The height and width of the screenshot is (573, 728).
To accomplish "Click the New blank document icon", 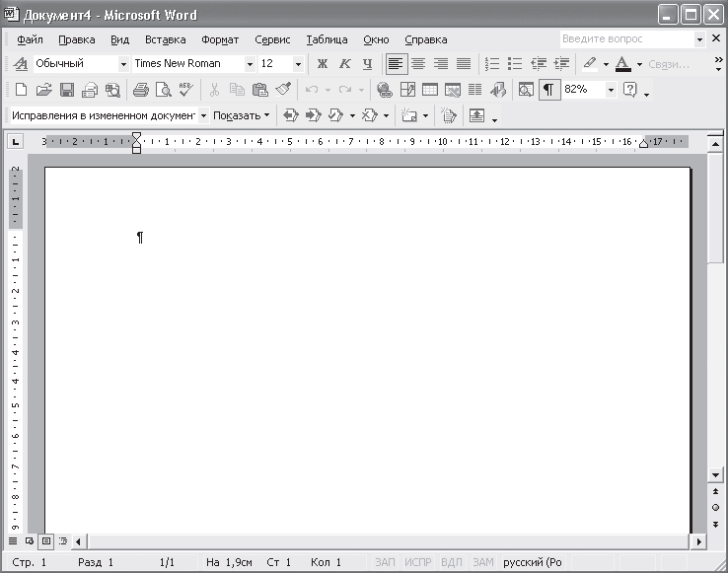I will point(21,90).
